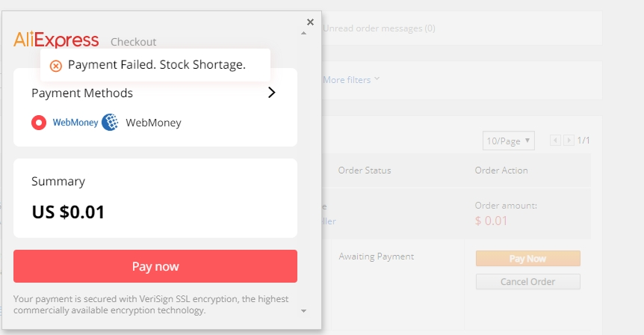
Task: Close the checkout popup with X
Action: click(311, 22)
